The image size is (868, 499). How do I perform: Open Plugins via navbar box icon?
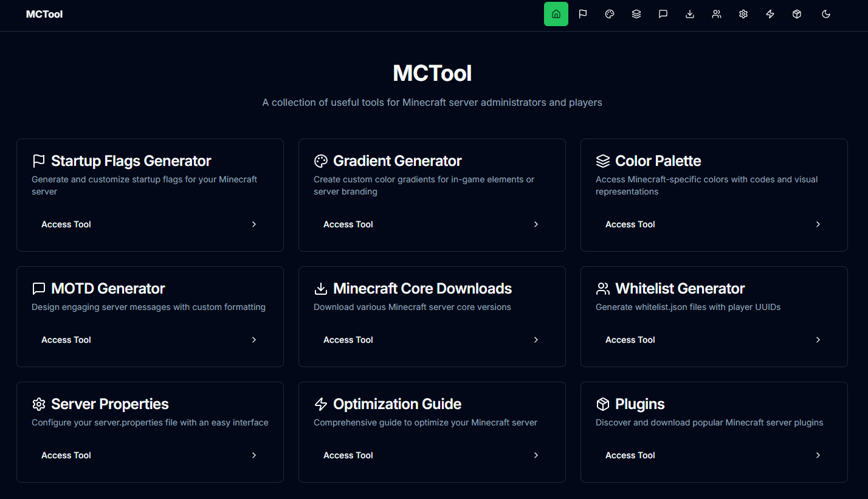(797, 14)
